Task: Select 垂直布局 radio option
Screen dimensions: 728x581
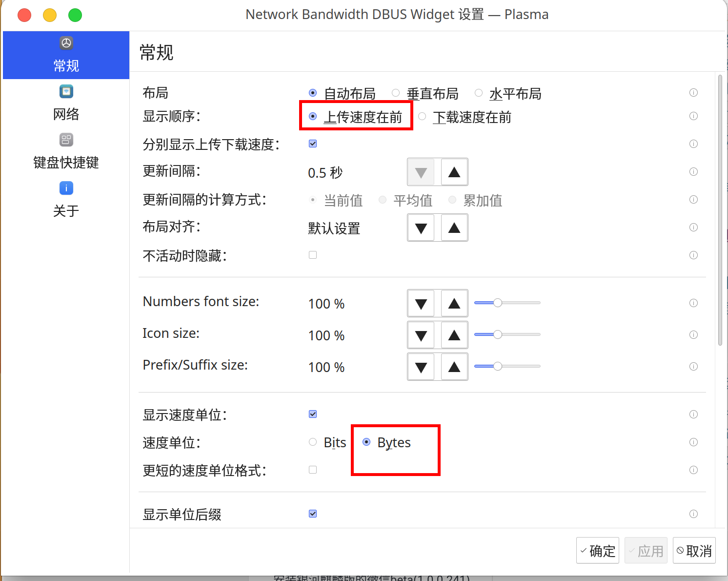Action: [425, 93]
